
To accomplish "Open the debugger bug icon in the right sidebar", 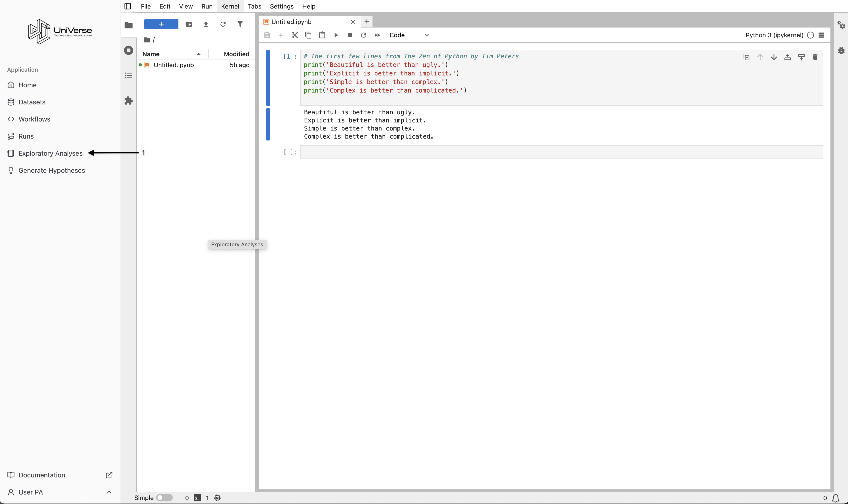I will point(841,50).
